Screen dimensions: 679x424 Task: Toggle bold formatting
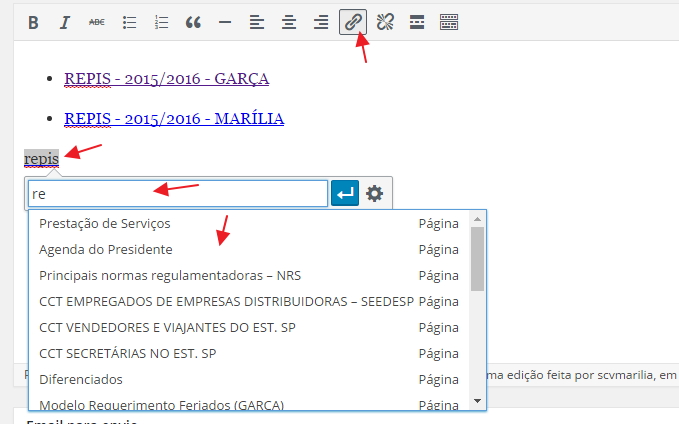click(33, 22)
